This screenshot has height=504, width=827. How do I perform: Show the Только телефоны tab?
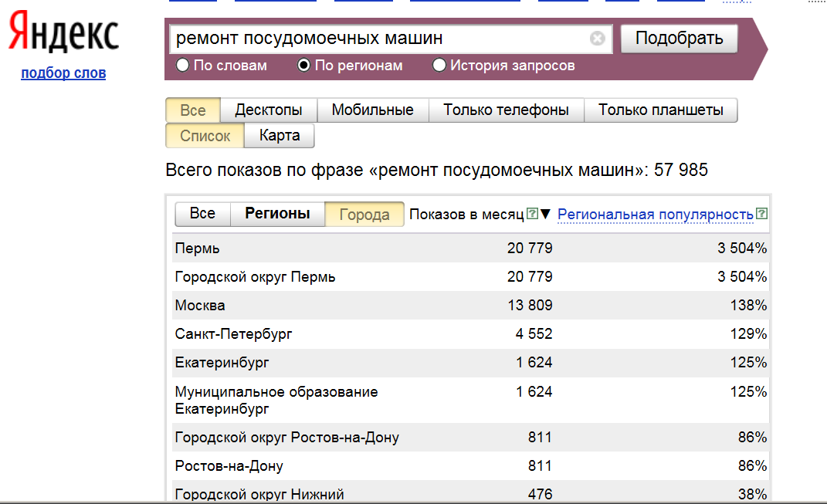[506, 110]
